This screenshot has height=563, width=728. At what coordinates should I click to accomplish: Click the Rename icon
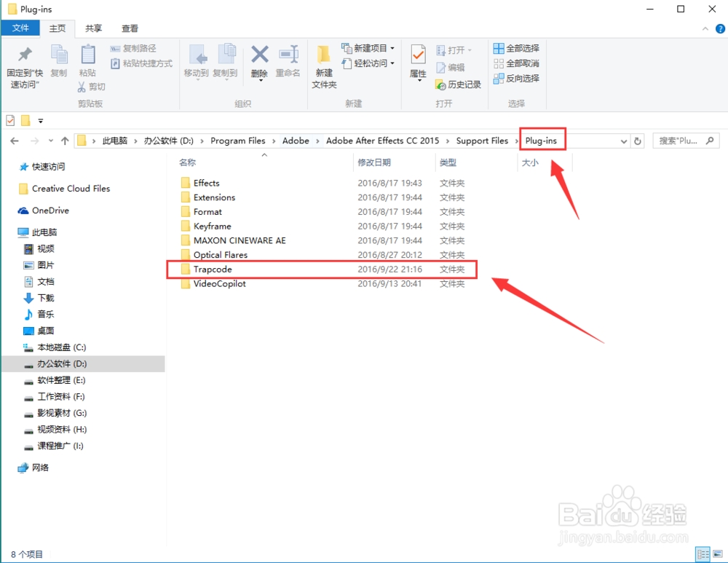(288, 55)
